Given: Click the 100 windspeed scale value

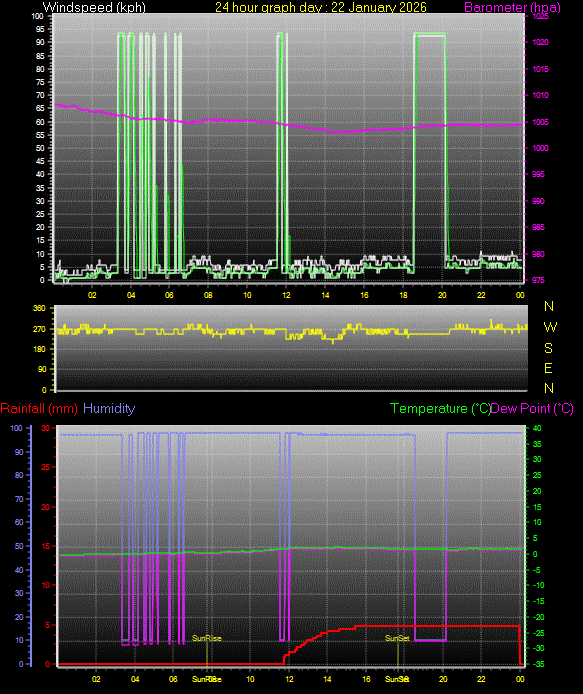Looking at the screenshot, I should tap(38, 16).
